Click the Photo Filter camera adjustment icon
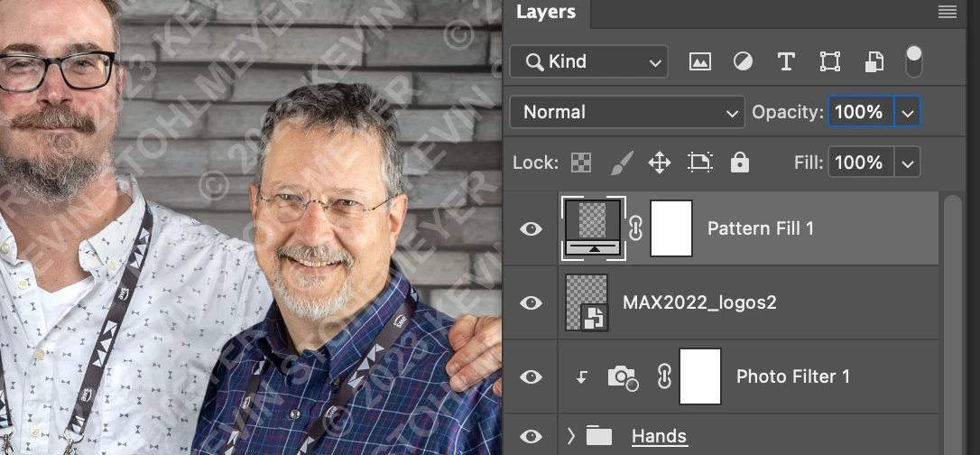 pos(623,376)
